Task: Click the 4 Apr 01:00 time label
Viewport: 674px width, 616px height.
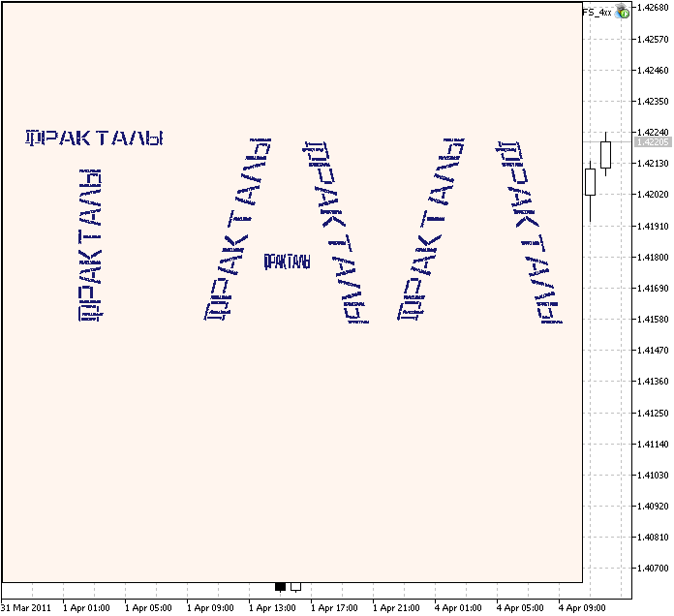Action: [x=458, y=608]
